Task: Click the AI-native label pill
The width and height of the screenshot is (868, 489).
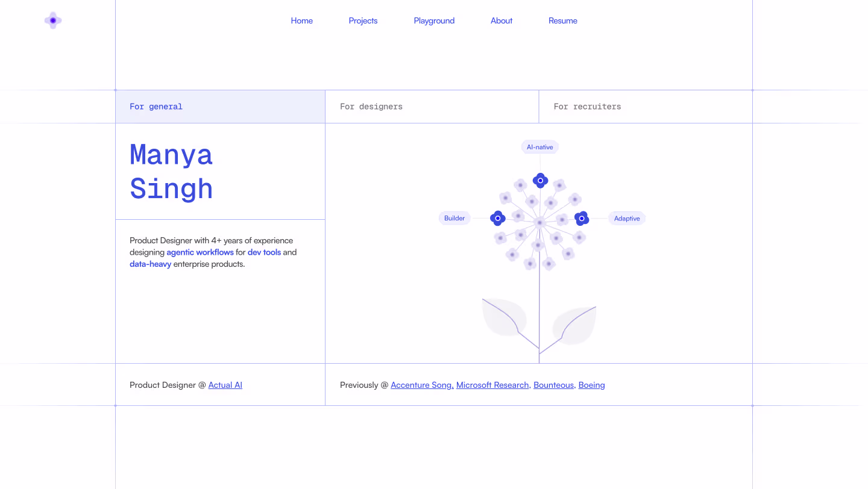Action: pyautogui.click(x=540, y=147)
